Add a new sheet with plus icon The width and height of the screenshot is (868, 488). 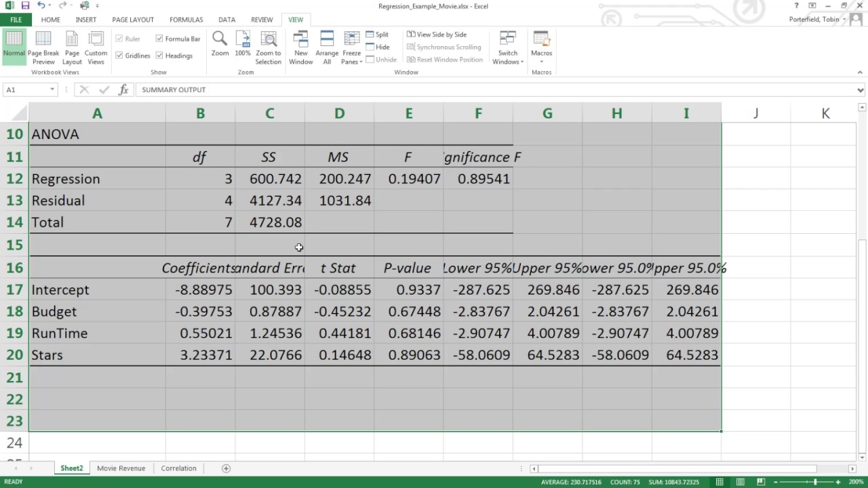226,468
